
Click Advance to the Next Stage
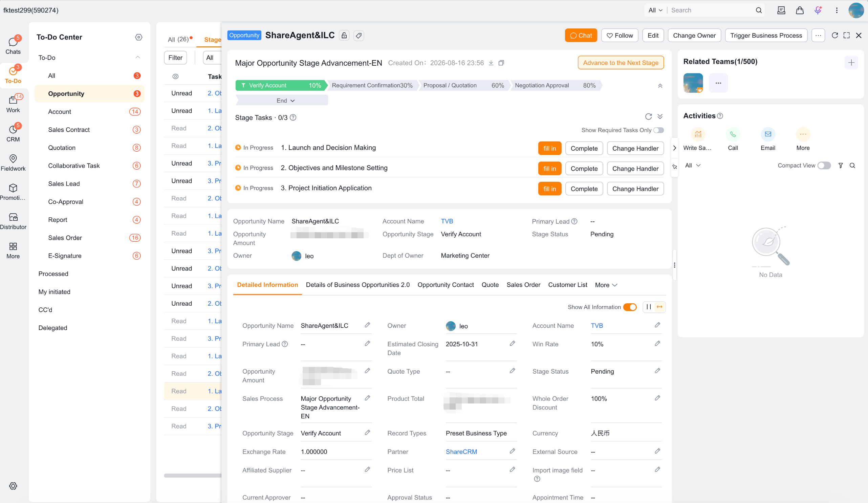click(620, 63)
